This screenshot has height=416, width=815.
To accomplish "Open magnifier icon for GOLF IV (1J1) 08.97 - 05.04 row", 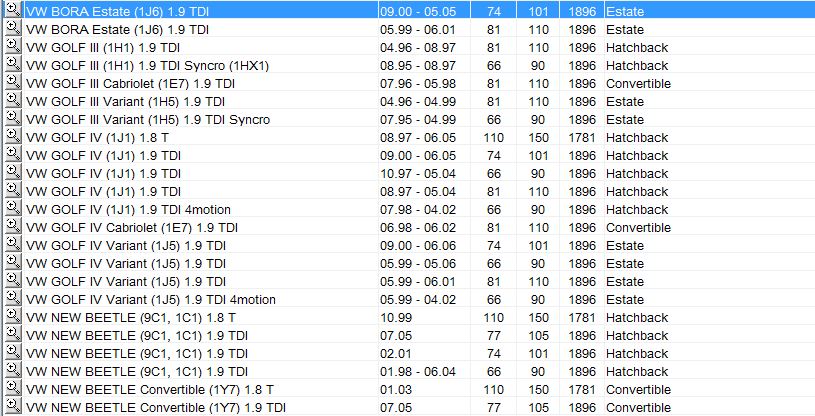I will click(x=13, y=190).
